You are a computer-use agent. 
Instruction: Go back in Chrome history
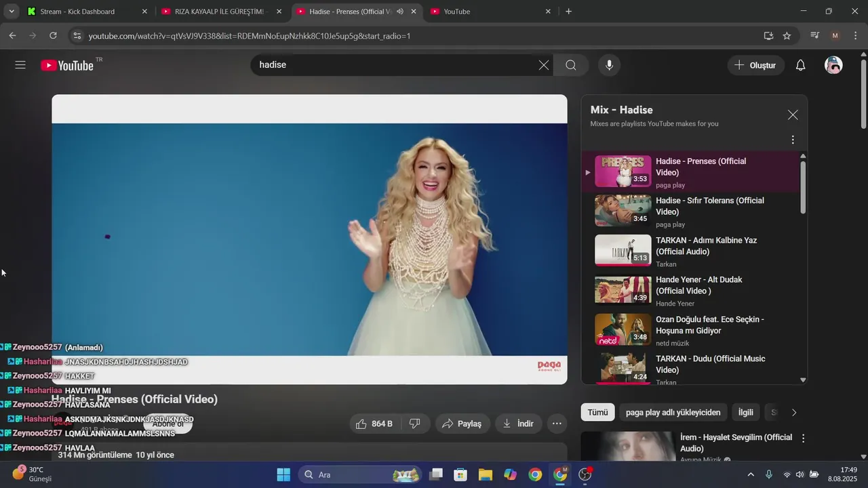click(13, 36)
